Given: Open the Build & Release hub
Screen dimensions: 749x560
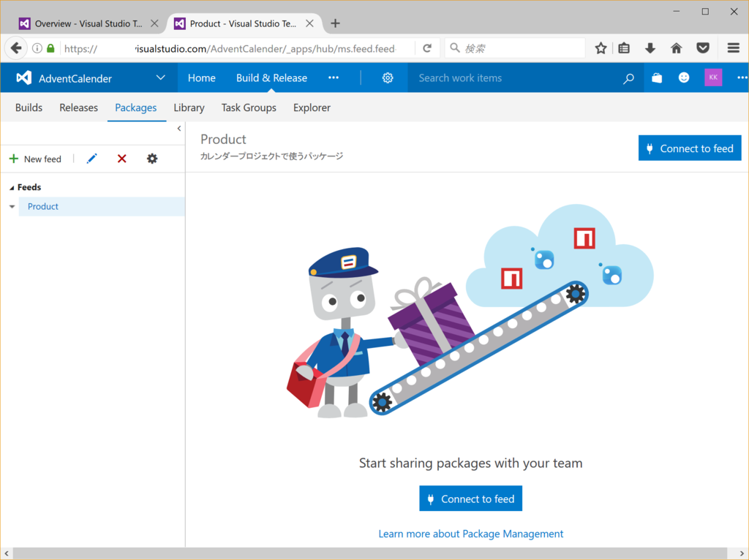Looking at the screenshot, I should coord(271,77).
